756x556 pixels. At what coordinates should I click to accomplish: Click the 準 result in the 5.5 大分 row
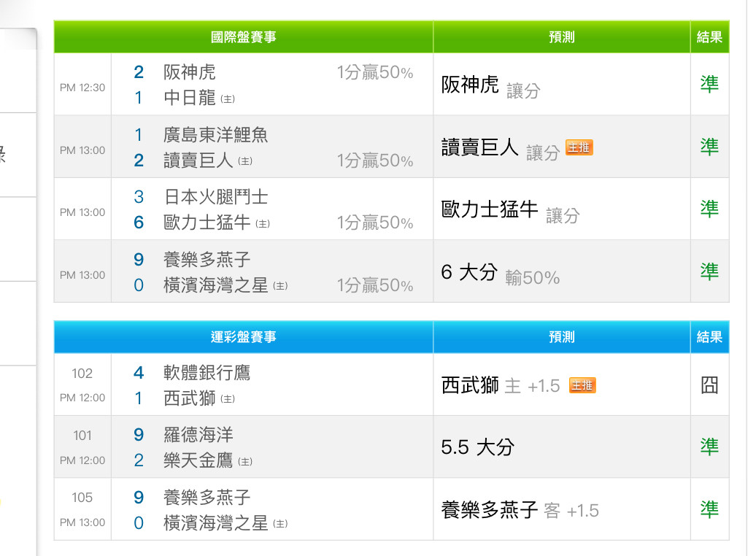(709, 447)
